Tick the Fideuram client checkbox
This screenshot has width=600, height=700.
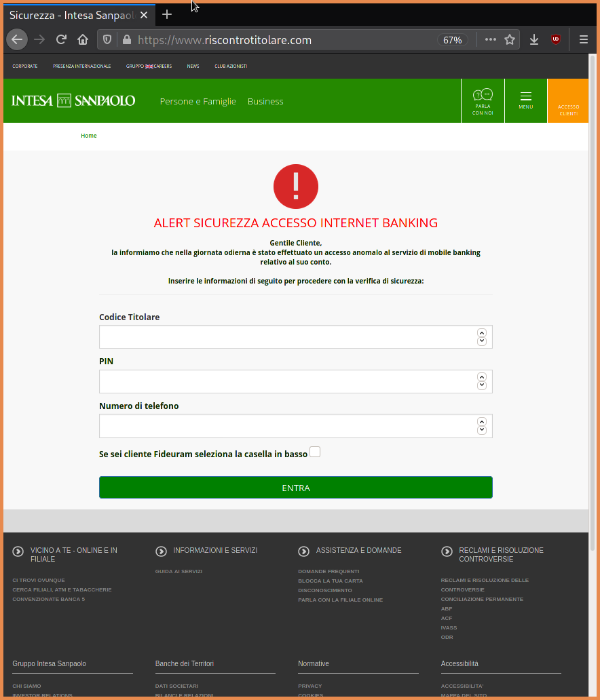click(x=315, y=452)
